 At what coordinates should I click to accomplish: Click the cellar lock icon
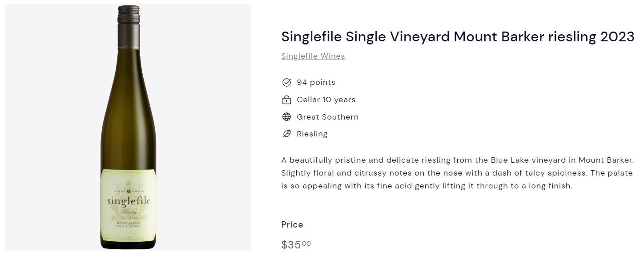pyautogui.click(x=287, y=100)
